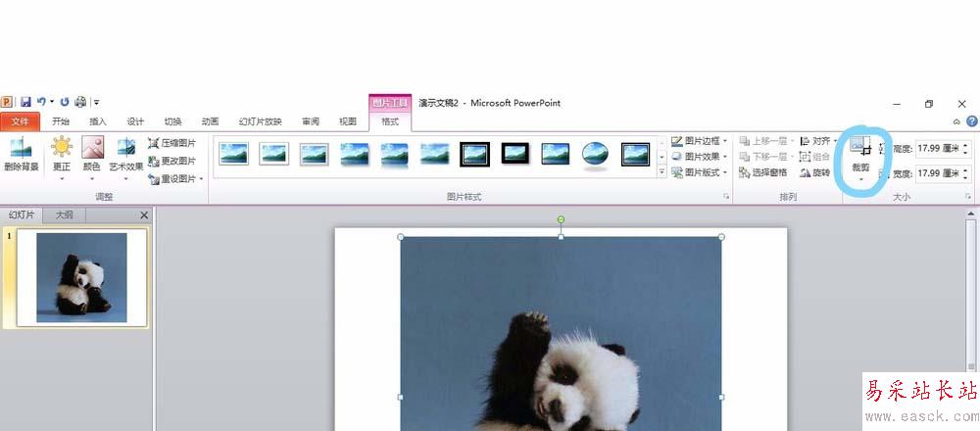980x431 pixels.
Task: Click the quick print icon in title bar
Action: (x=80, y=102)
